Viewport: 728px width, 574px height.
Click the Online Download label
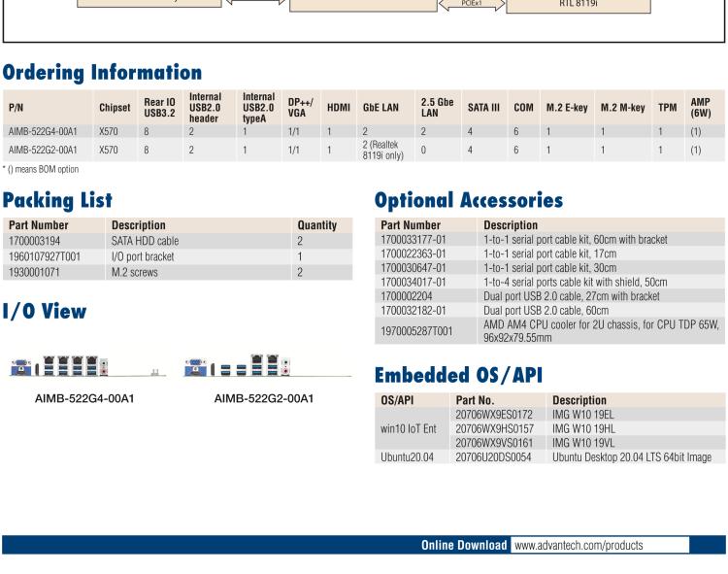click(464, 545)
